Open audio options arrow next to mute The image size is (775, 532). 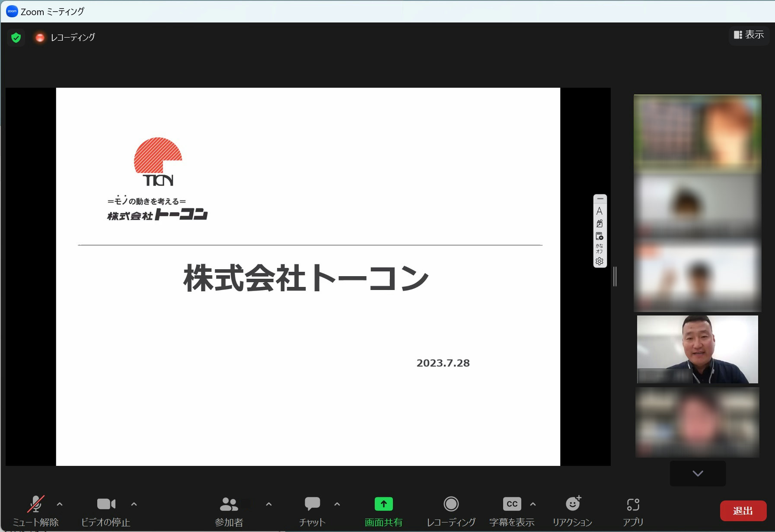pos(60,504)
